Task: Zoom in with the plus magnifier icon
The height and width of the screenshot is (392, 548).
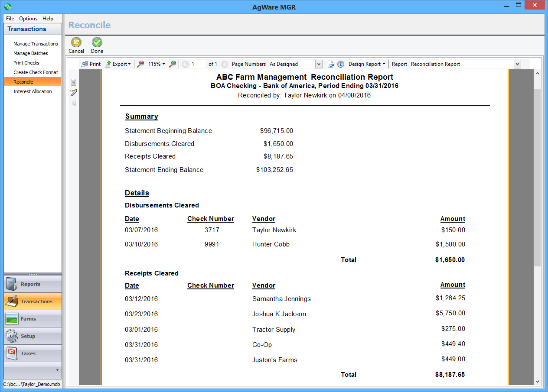Action: 173,64
